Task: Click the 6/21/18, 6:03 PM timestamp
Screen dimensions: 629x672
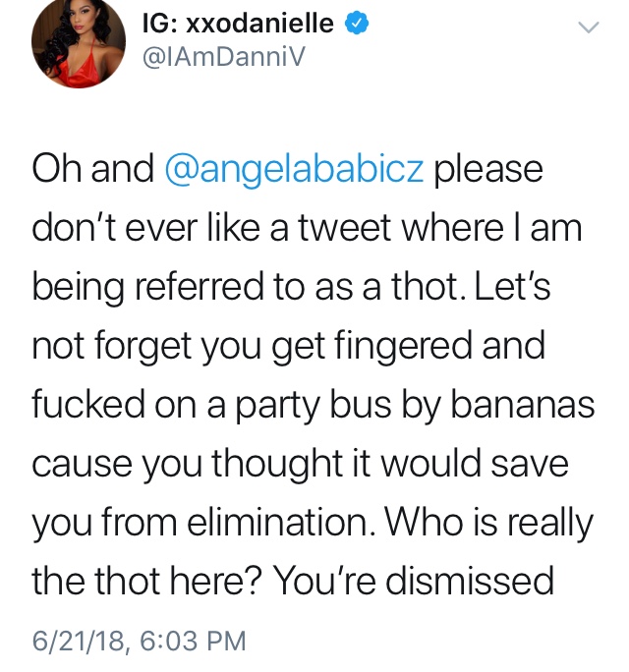Action: pos(140,641)
